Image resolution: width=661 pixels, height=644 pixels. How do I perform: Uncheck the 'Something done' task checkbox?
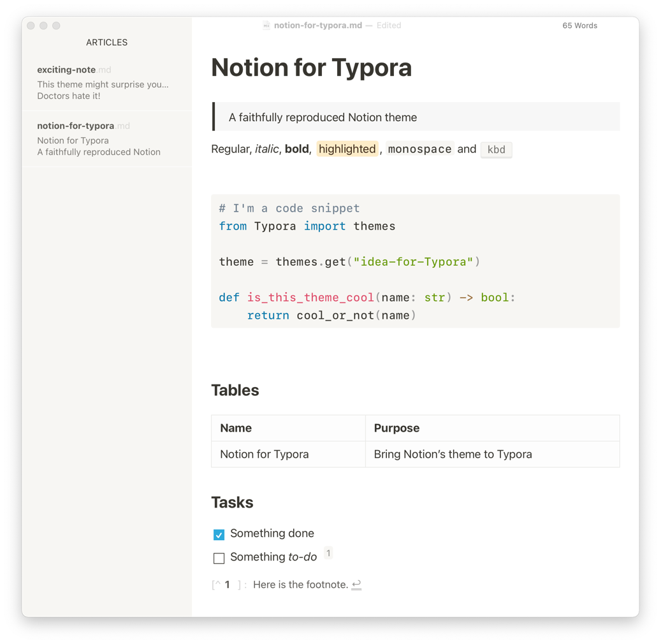219,535
